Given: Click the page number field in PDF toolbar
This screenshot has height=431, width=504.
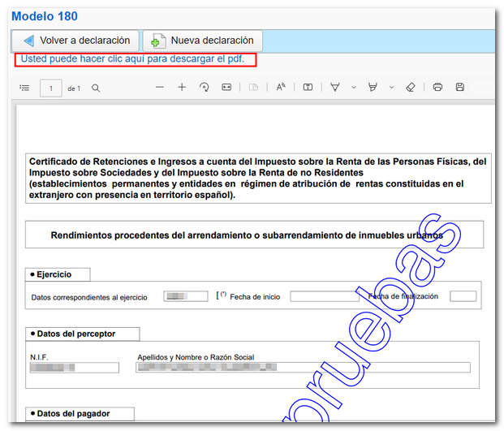Looking at the screenshot, I should (x=51, y=88).
